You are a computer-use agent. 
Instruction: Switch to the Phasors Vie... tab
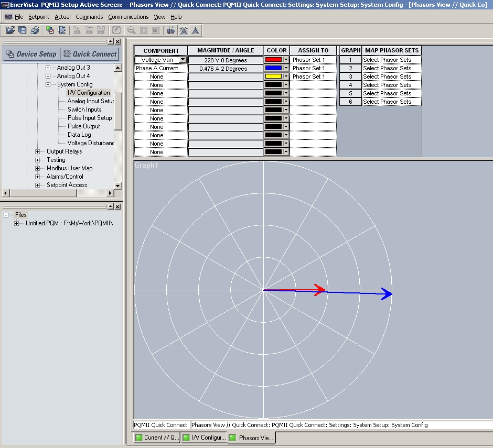tap(252, 438)
